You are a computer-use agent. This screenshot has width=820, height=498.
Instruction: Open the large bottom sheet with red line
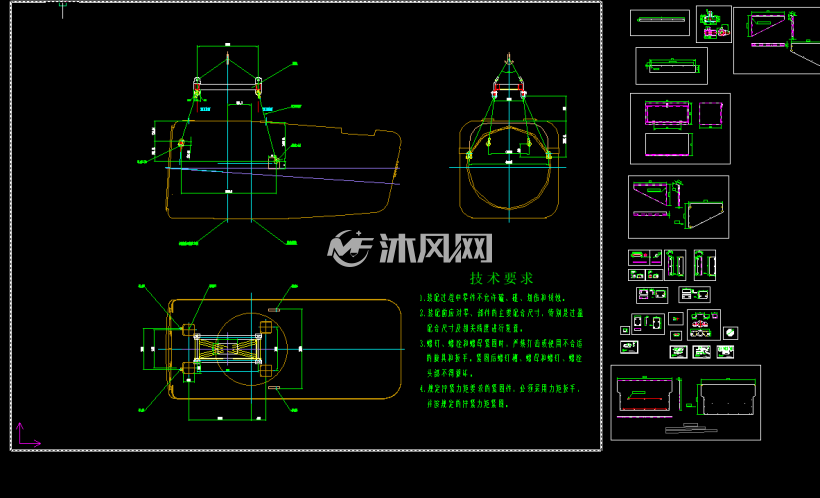686,403
